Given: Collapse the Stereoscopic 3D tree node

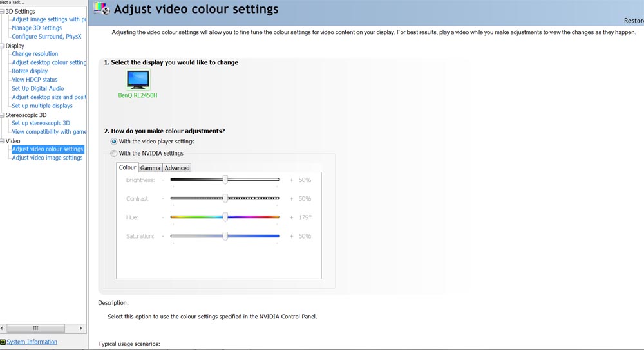Looking at the screenshot, I should point(2,115).
